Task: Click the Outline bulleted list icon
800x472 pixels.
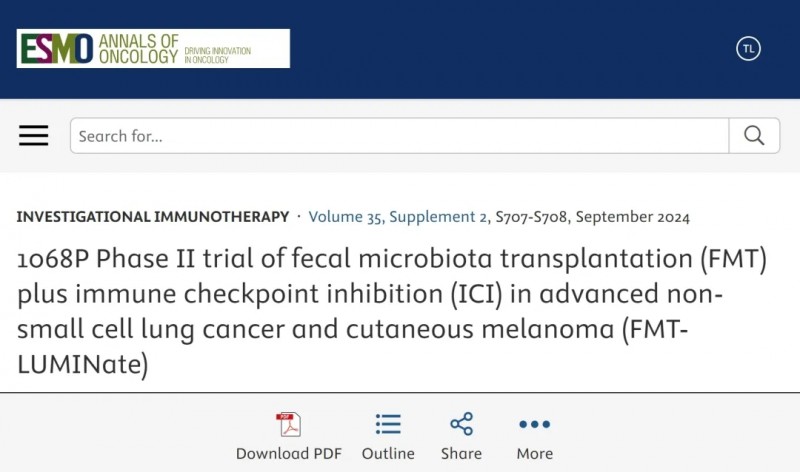Action: pos(388,424)
